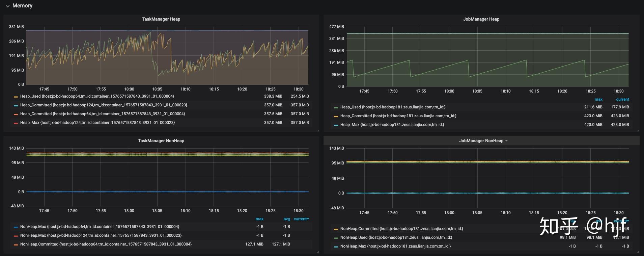Click the yellow Heap_Used hadoop64 legend color icon
Viewport: 644px width, 256px height.
point(16,97)
